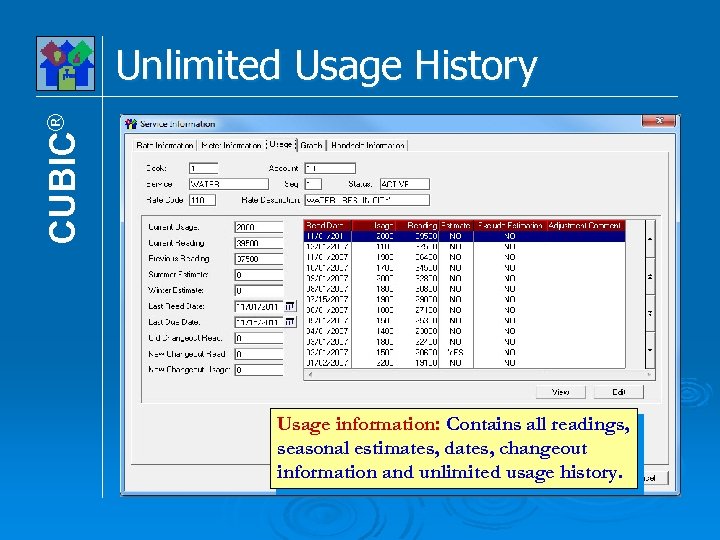Open the Handheld Information tab

[367, 146]
